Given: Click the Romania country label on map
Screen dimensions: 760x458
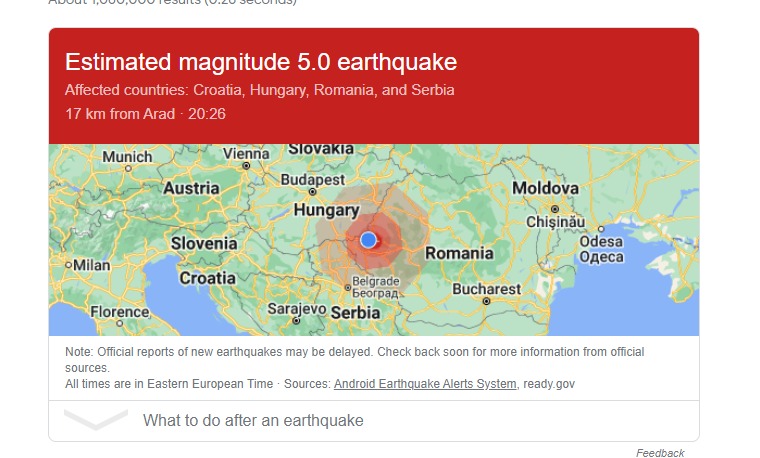Looking at the screenshot, I should pos(459,253).
